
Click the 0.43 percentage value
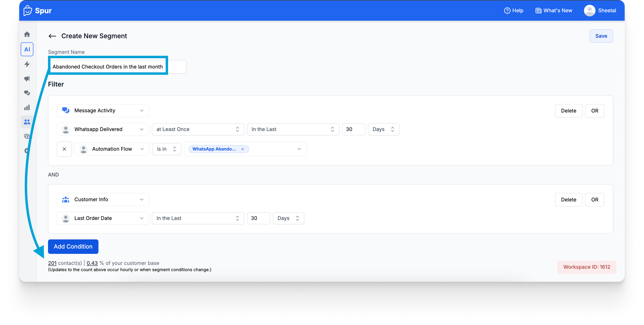pos(92,263)
